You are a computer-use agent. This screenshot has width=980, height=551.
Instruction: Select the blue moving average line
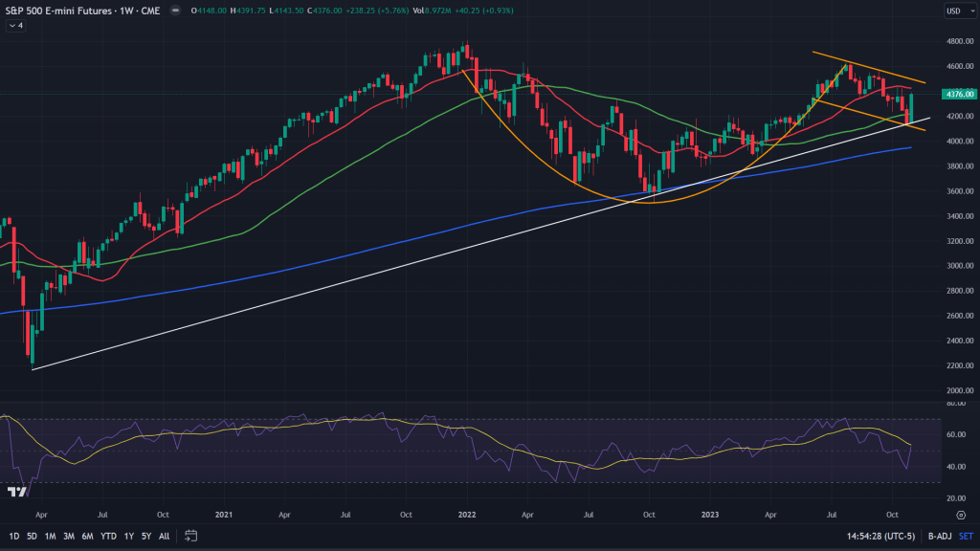383,242
